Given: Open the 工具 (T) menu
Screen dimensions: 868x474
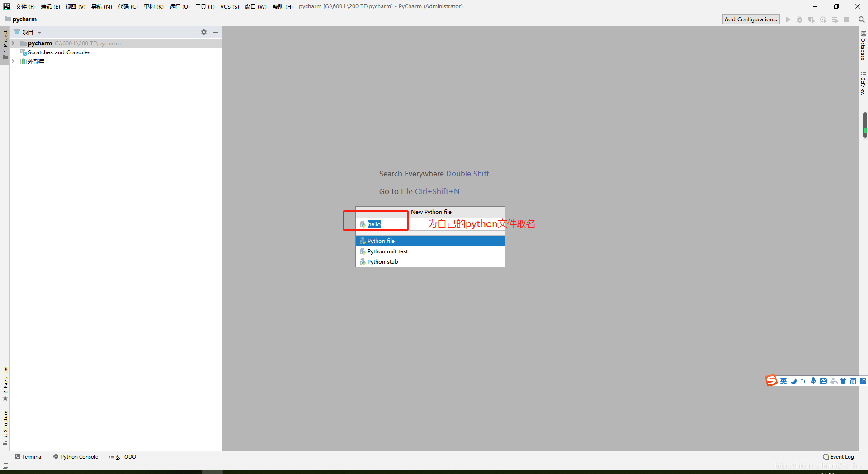Looking at the screenshot, I should [205, 6].
